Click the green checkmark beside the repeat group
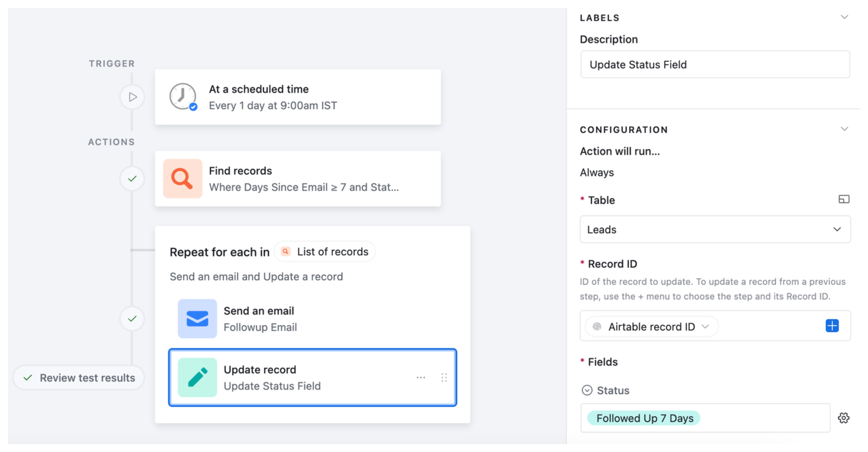Image resolution: width=868 pixels, height=452 pixels. pyautogui.click(x=132, y=319)
